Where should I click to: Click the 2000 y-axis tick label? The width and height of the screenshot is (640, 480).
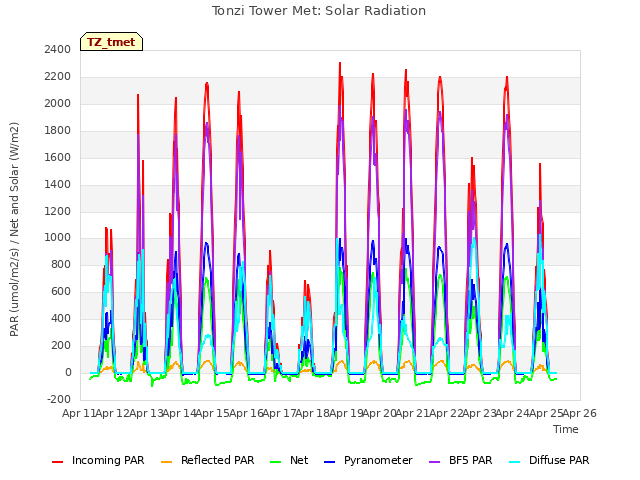pyautogui.click(x=58, y=103)
